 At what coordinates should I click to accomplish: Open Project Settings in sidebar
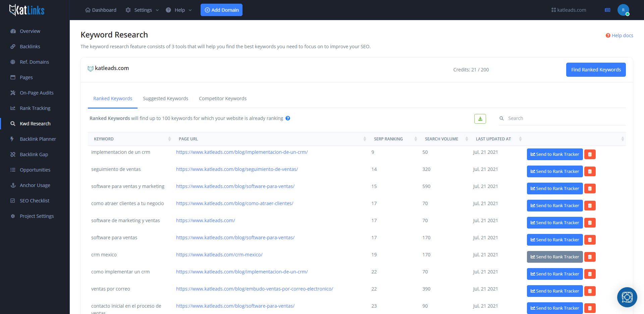(x=37, y=216)
